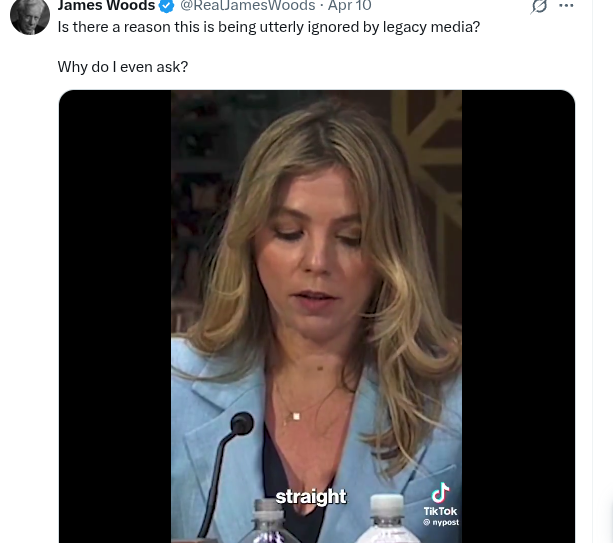Click the Grok icon on the post
The width and height of the screenshot is (613, 543).
tap(539, 6)
